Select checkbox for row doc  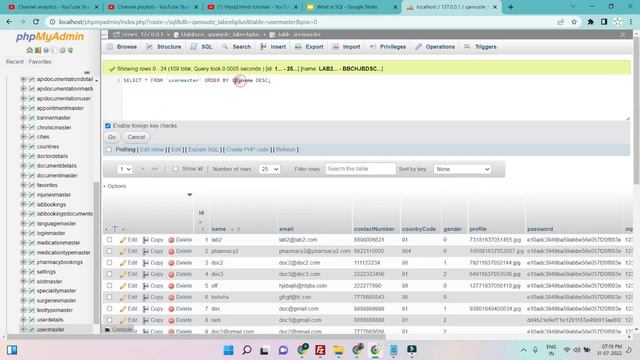point(109,309)
